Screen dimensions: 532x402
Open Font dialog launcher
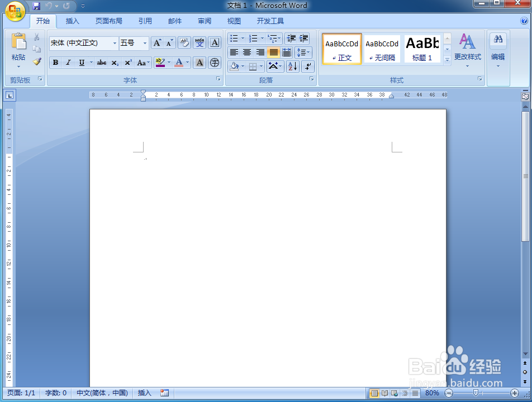tap(218, 79)
